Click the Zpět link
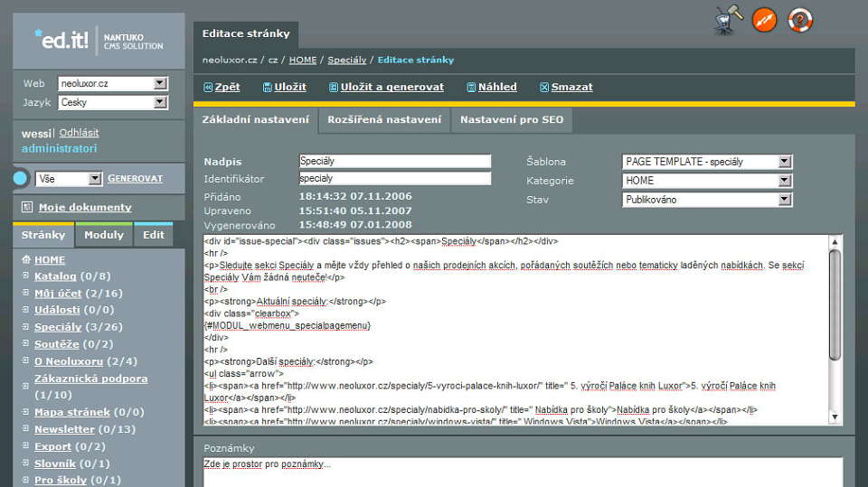 [228, 87]
